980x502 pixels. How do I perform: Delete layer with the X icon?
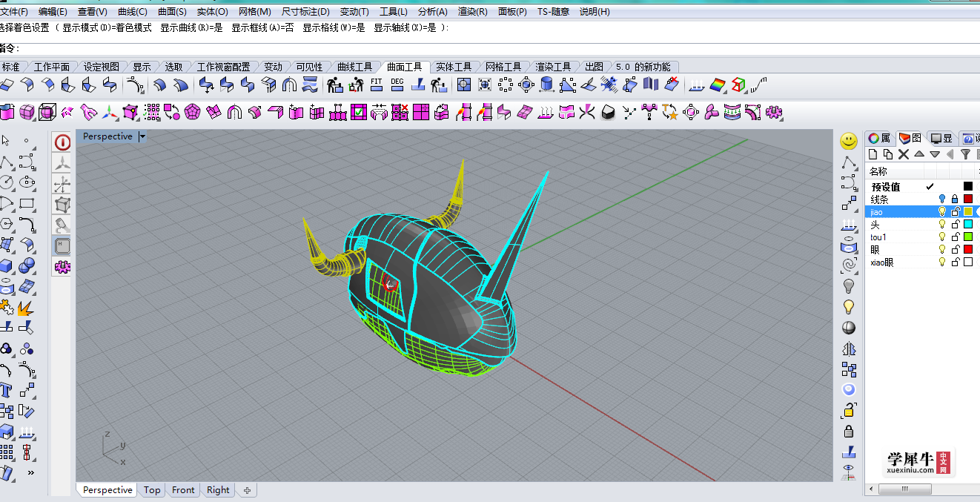pos(904,154)
